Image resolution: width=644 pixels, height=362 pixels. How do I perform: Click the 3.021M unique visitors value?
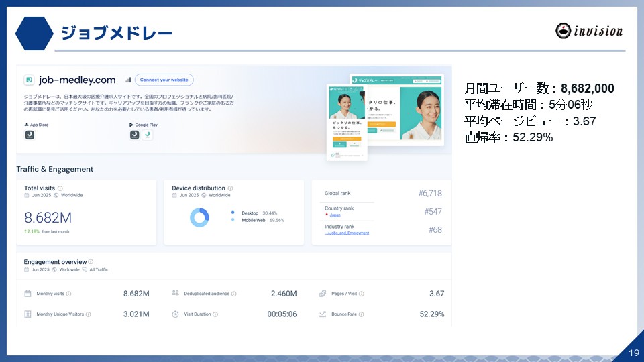[136, 314]
